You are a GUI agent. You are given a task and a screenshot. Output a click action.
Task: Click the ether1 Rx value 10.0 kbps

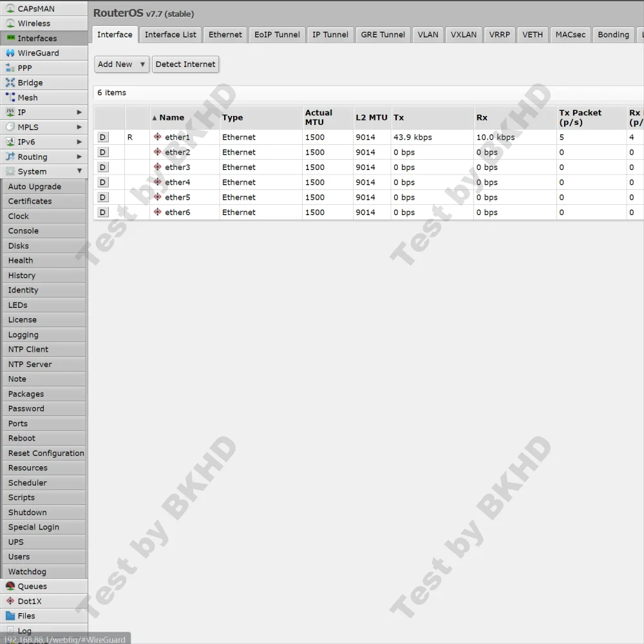495,137
